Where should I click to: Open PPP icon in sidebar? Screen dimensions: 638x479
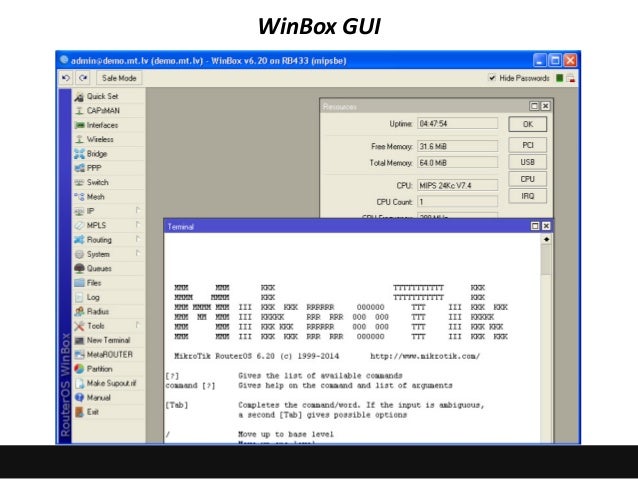point(79,168)
